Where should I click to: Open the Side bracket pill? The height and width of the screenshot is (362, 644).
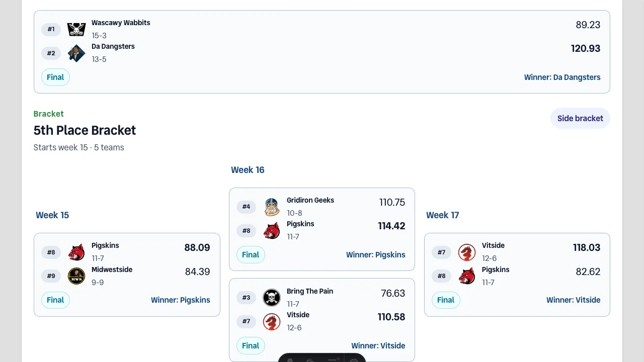[580, 118]
